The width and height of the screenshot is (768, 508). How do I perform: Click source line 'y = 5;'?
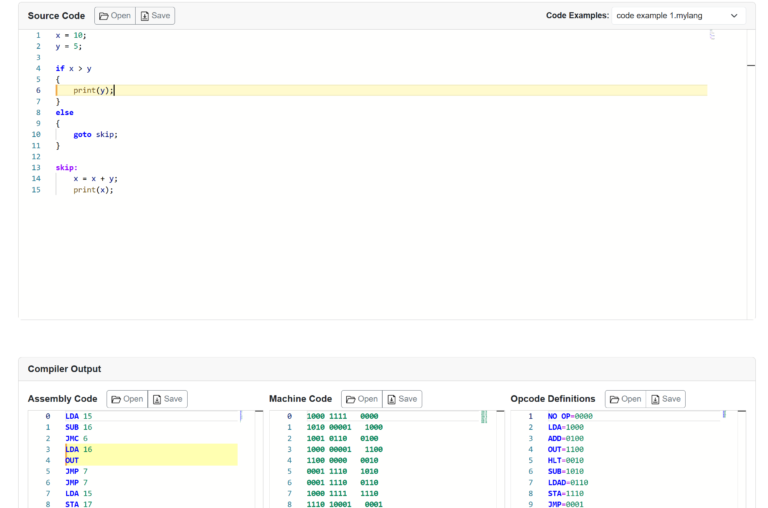coord(69,47)
